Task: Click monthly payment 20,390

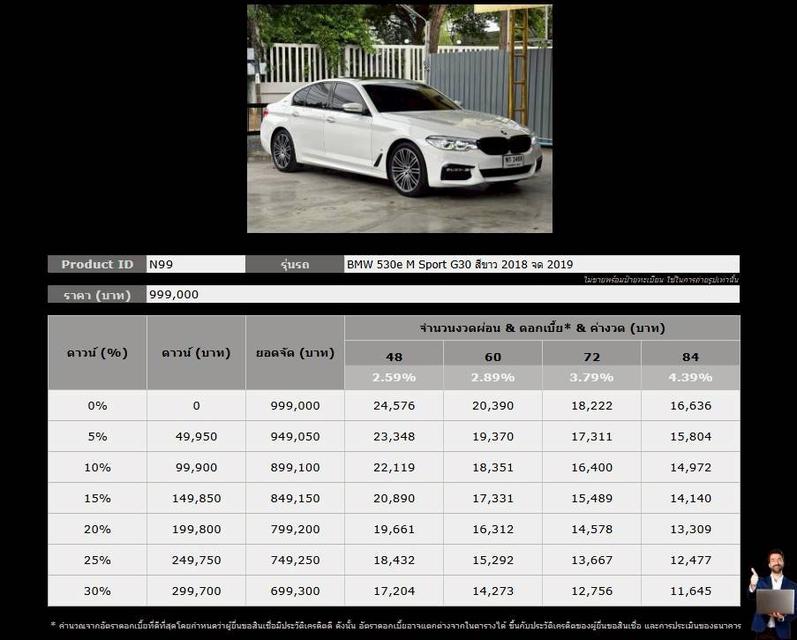Action: (x=493, y=406)
